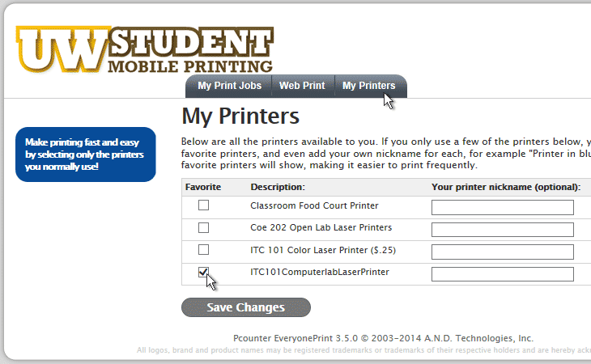Click the UW Student Mobile Printing logo
591x364 pixels.
pos(145,49)
